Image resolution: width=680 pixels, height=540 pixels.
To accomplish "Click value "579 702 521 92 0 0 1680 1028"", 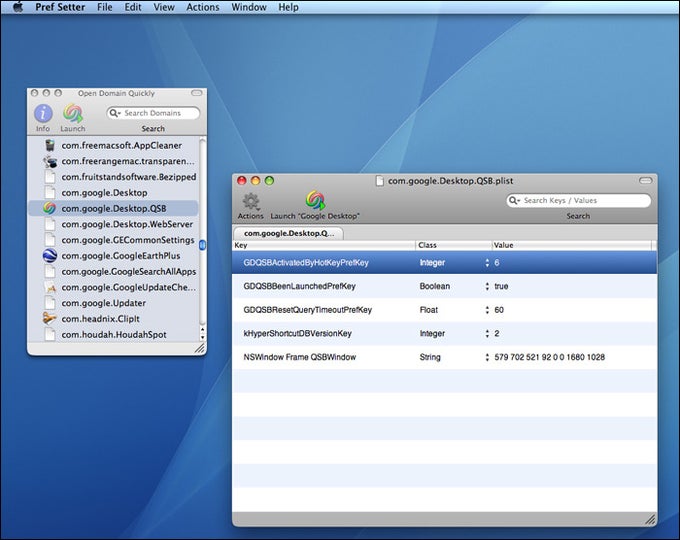I will click(549, 357).
